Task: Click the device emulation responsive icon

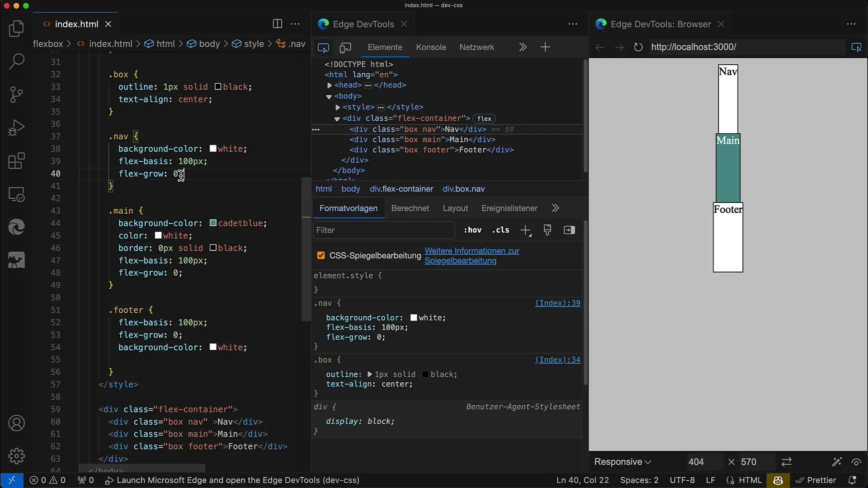Action: tap(345, 47)
